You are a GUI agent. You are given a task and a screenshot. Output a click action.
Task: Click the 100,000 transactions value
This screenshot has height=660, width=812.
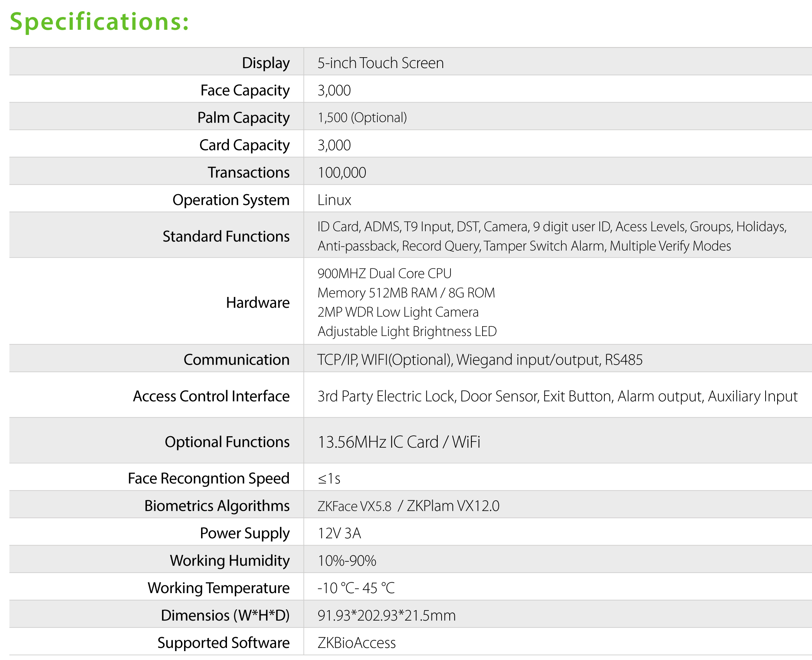(x=342, y=172)
